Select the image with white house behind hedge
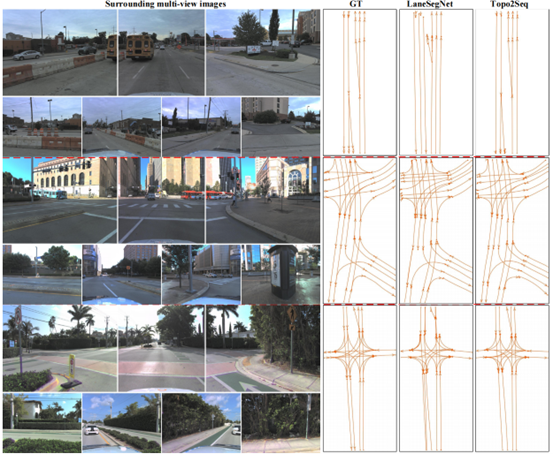 pos(42,423)
